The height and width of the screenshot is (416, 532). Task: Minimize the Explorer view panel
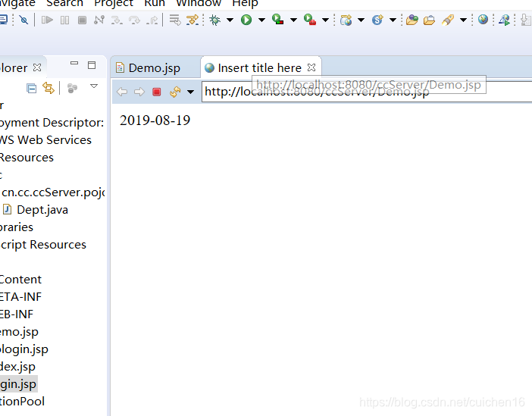pos(74,64)
